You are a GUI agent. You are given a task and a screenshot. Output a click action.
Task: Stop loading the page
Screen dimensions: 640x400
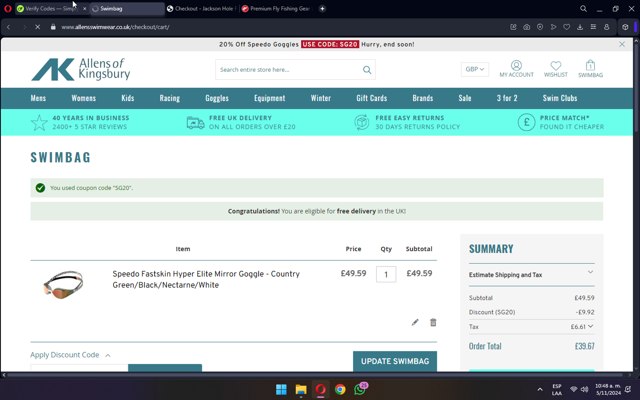[x=37, y=27]
